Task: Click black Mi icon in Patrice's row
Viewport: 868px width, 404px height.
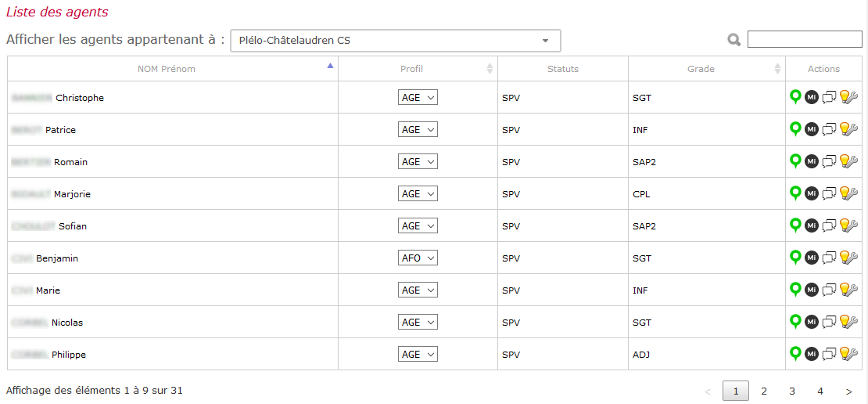Action: click(811, 129)
